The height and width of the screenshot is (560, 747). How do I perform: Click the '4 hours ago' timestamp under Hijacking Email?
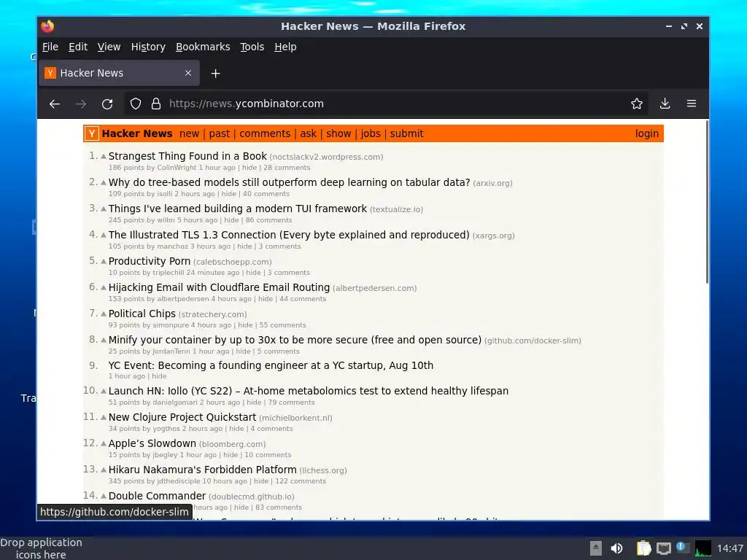click(231, 299)
